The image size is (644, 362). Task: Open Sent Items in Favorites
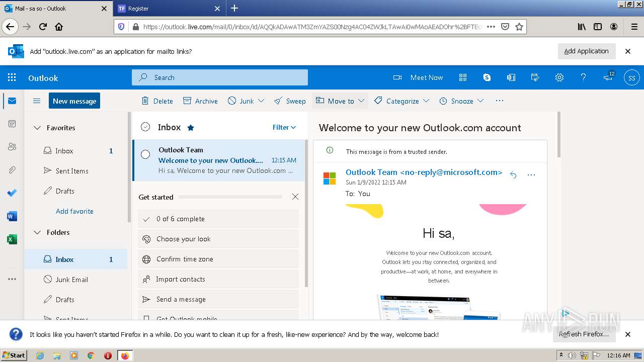(76, 171)
